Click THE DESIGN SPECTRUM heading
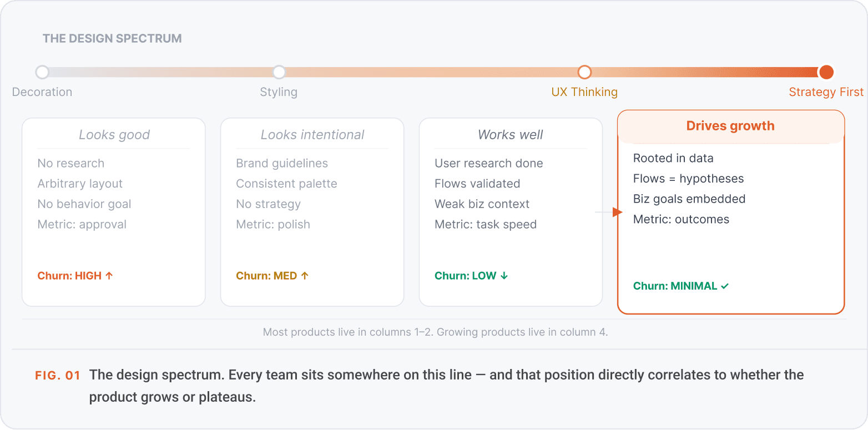The image size is (868, 430). (112, 39)
